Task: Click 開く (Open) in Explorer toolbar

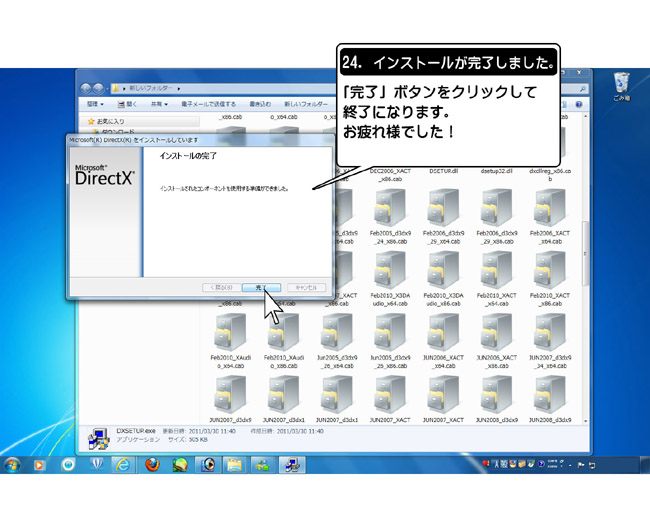Action: point(127,104)
